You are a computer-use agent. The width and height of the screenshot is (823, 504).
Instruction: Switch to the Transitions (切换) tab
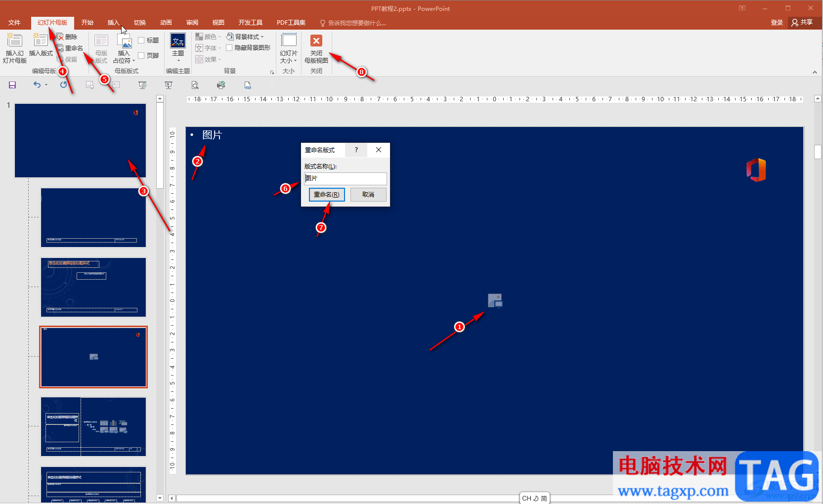(140, 23)
